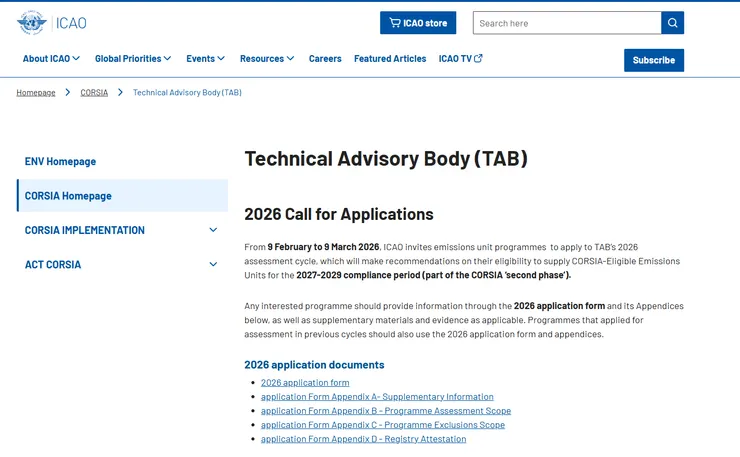Open ENV Homepage sidebar item
740x457 pixels.
pyautogui.click(x=60, y=161)
